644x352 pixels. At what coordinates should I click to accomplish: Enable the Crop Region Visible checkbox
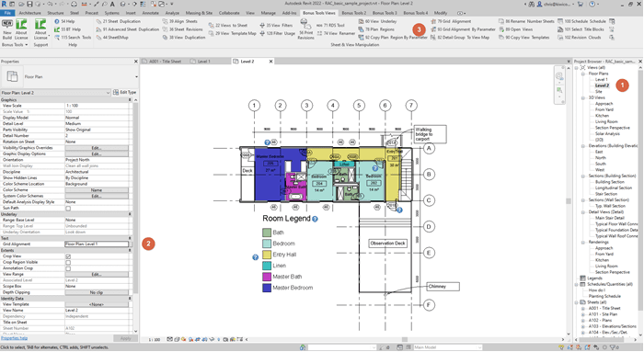68,263
